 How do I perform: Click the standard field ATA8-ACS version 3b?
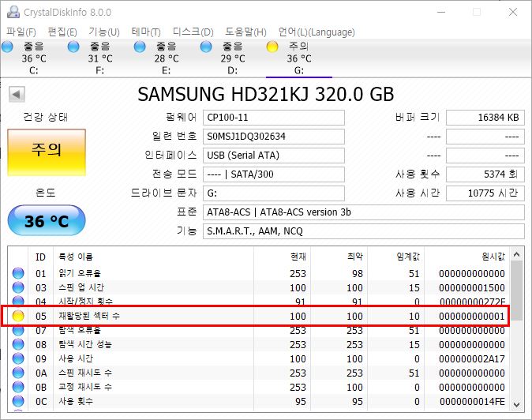[364, 212]
